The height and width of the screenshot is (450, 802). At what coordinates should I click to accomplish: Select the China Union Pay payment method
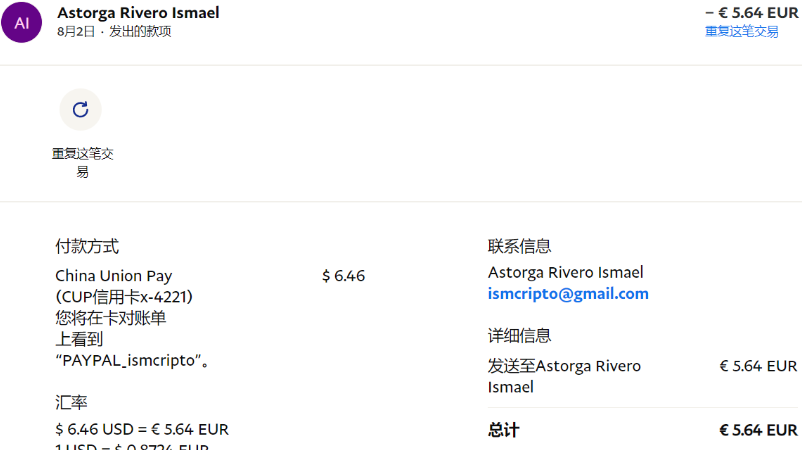point(114,276)
